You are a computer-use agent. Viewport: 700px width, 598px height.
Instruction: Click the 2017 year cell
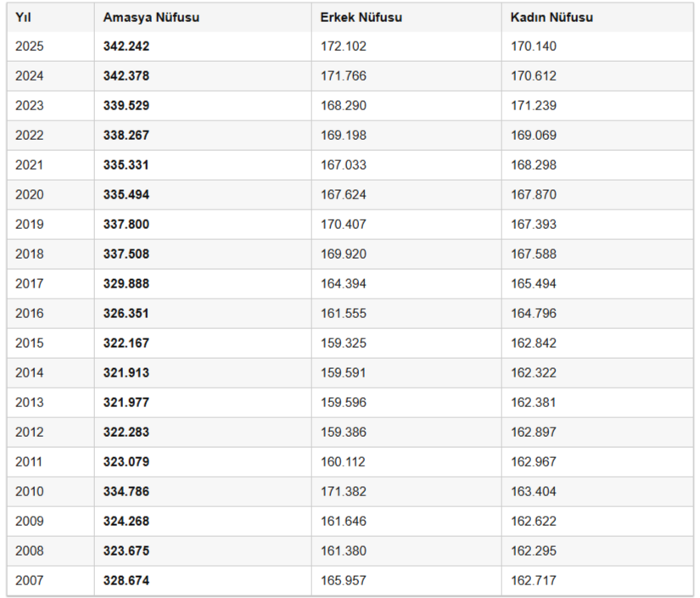30,283
